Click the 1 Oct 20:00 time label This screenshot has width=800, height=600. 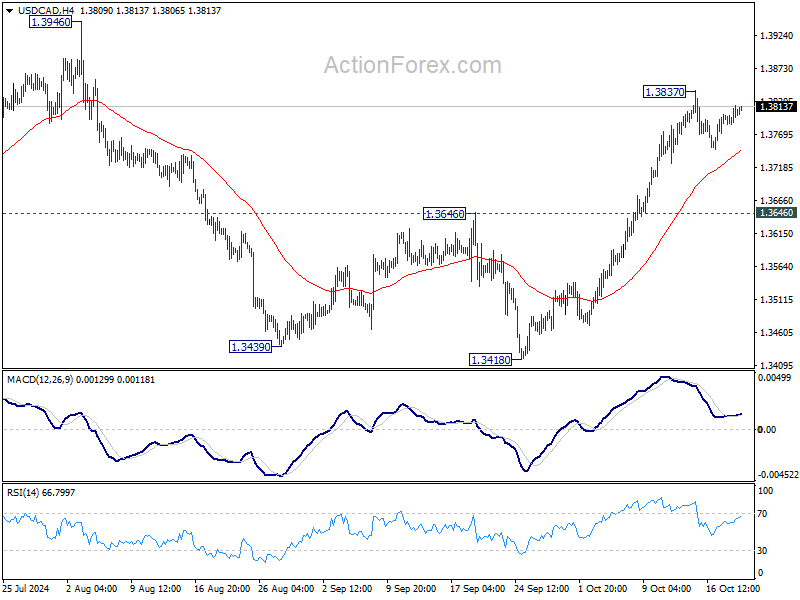[x=603, y=588]
